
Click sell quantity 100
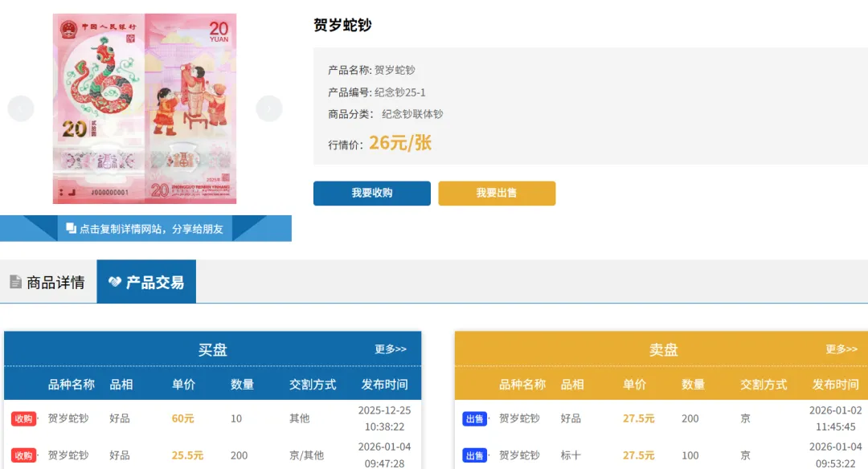tap(690, 455)
